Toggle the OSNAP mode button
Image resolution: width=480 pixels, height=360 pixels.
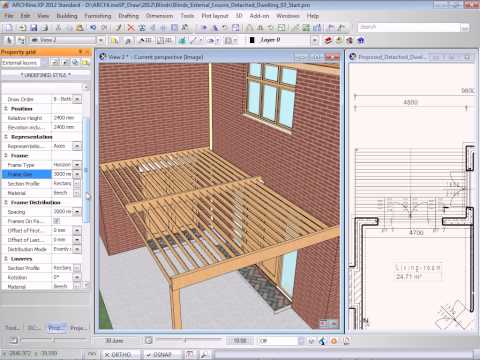click(161, 355)
